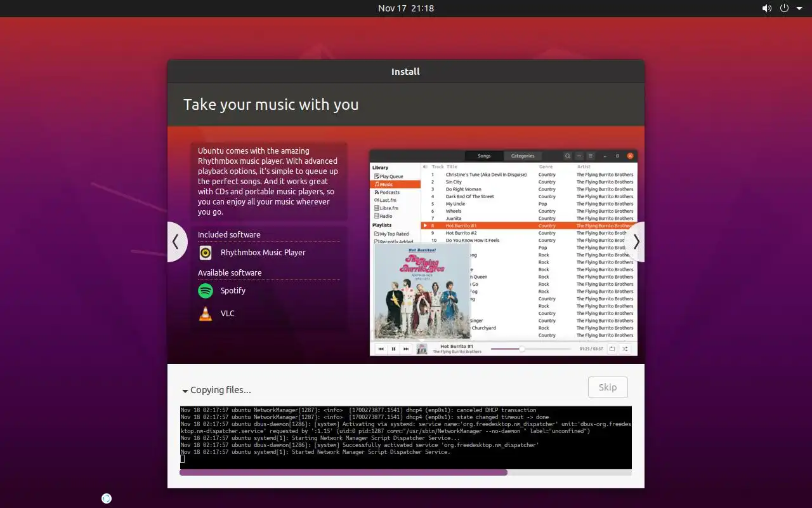This screenshot has width=812, height=508.
Task: Click the Spotify icon
Action: point(206,291)
